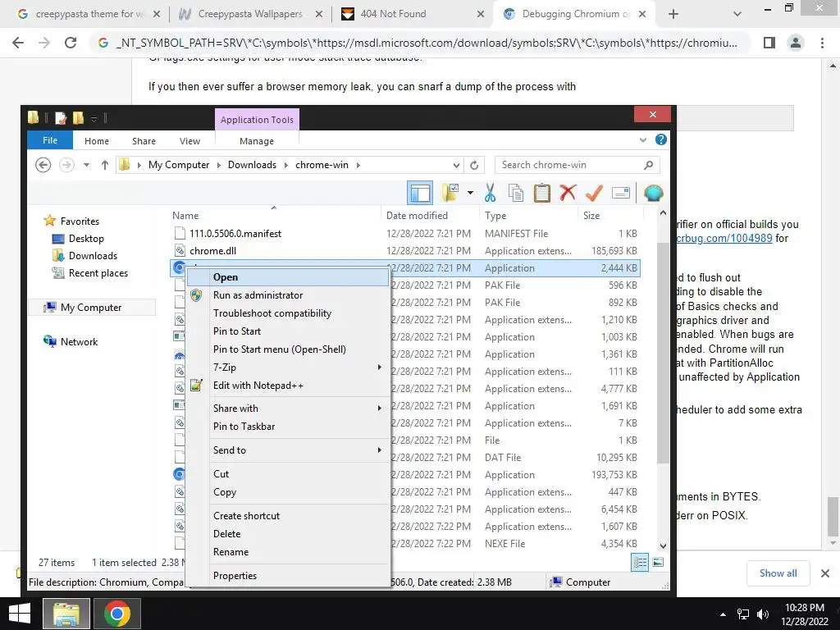Open Chrome side panel icon
The width and height of the screenshot is (840, 630).
(769, 43)
